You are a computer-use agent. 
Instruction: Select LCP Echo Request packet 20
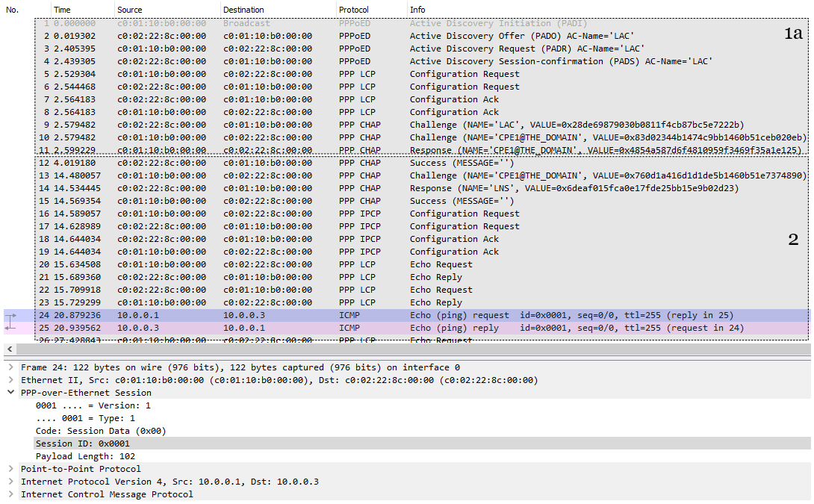coord(421,264)
